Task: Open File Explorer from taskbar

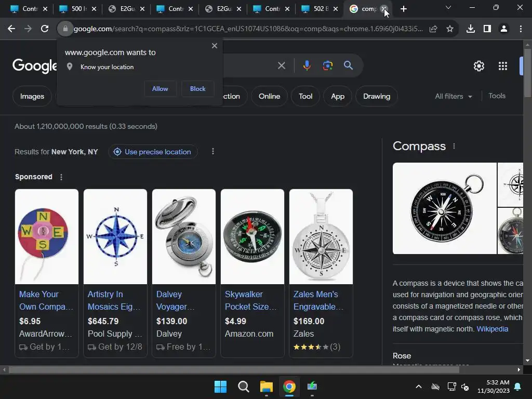Action: coord(267,387)
